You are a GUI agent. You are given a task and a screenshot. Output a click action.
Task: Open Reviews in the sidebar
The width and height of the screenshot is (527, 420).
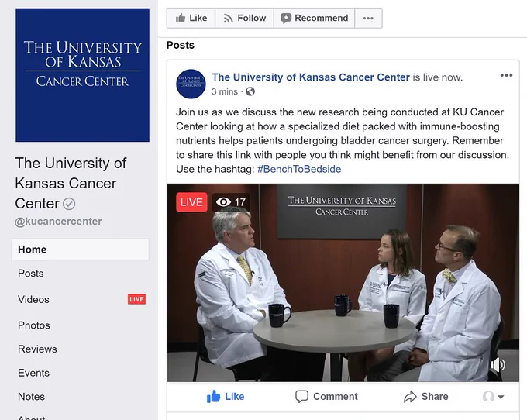point(37,349)
